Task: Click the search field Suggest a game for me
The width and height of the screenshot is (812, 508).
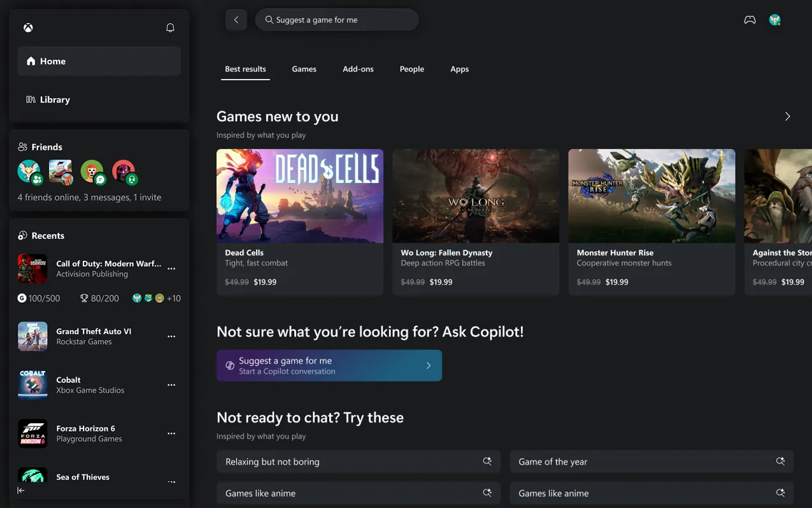Action: coord(337,20)
